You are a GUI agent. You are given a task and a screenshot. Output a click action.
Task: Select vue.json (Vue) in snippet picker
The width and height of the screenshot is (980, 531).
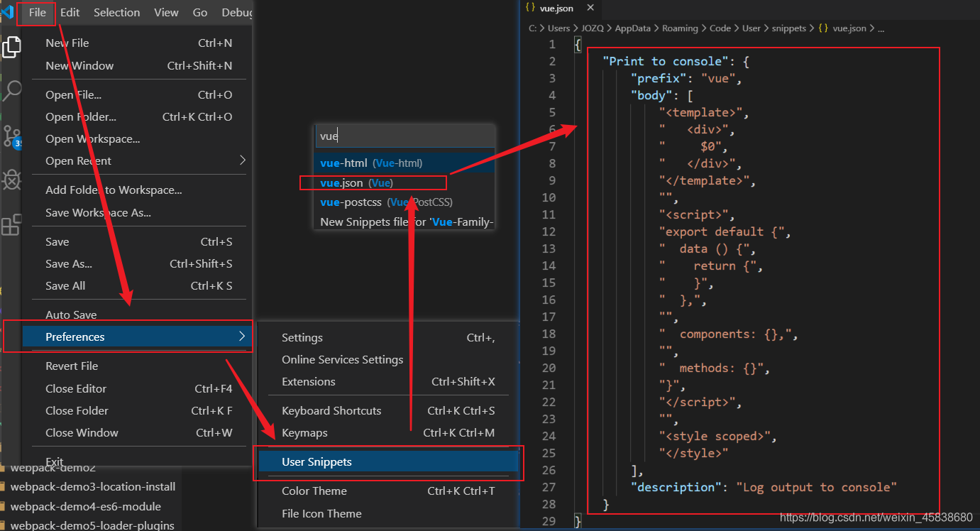(x=404, y=182)
